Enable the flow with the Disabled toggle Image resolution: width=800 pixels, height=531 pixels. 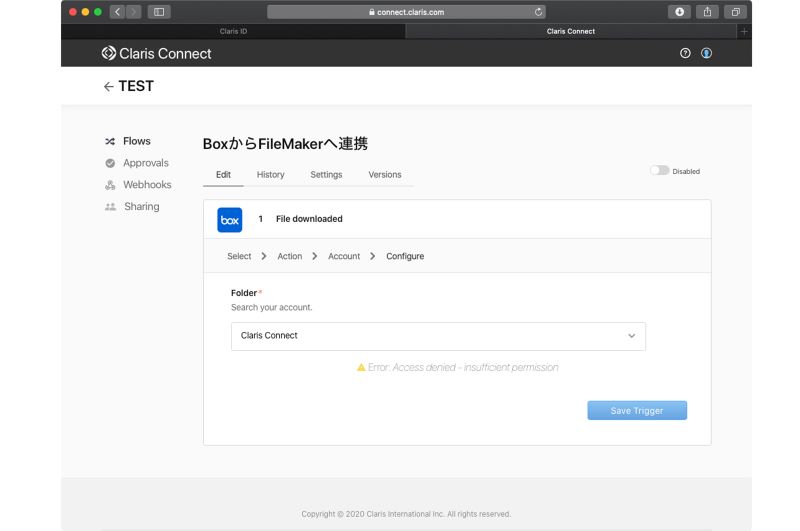pyautogui.click(x=659, y=170)
